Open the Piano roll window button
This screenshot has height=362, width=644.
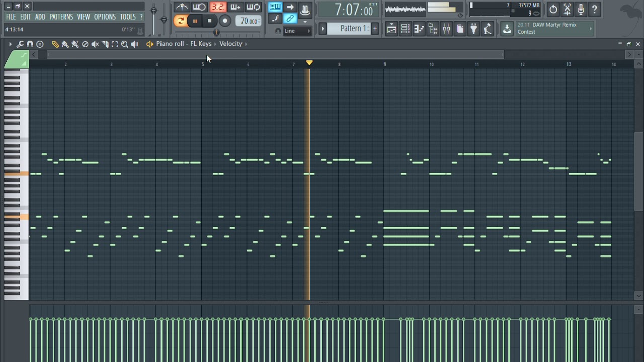(419, 29)
